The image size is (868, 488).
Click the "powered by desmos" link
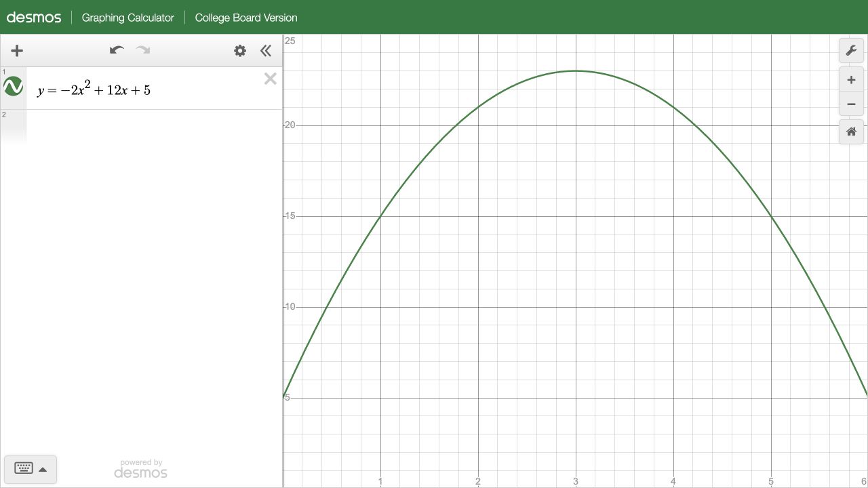[x=140, y=468]
